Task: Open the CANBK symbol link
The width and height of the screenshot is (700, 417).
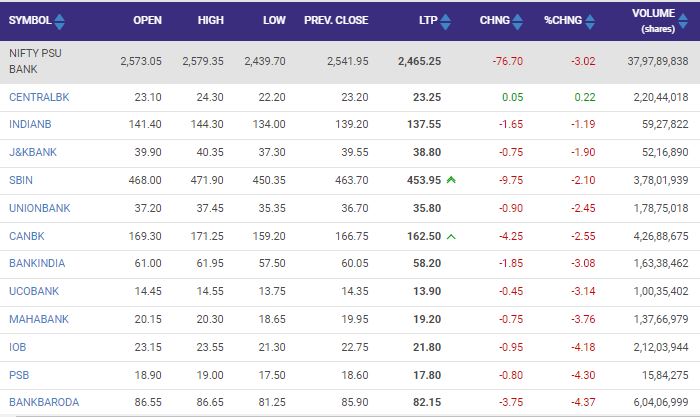Action: [x=26, y=236]
